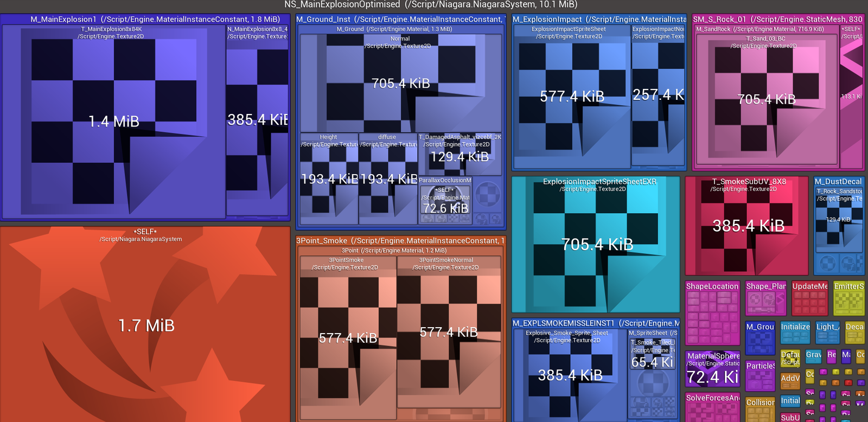Select the 113.1 KiB static mesh *SELF* block
Viewport: 868px width, 422px height.
point(851,97)
